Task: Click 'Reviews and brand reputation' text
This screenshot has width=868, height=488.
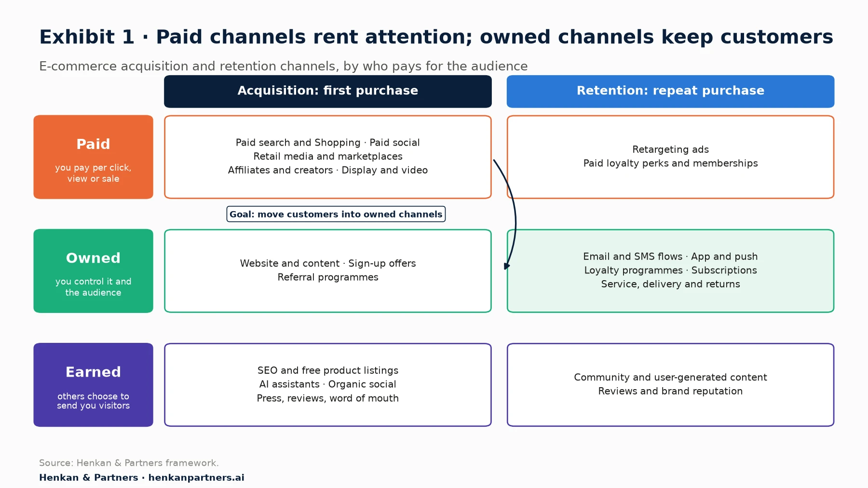Action: [x=670, y=391]
